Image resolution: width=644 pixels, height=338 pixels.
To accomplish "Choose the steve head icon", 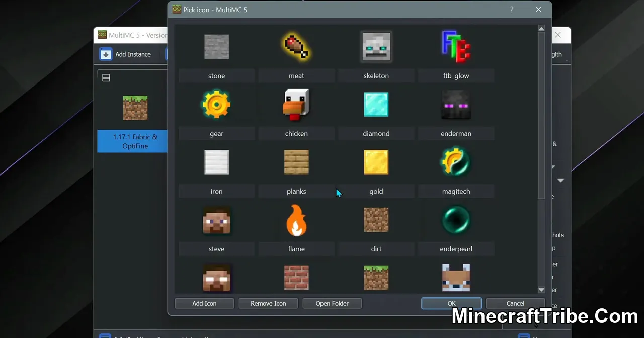I will pos(216,220).
